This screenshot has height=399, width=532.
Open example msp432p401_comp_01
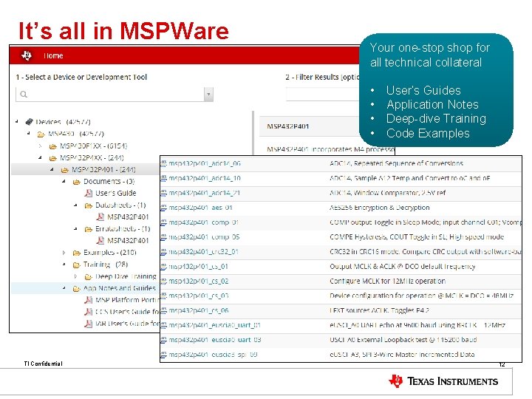[204, 222]
